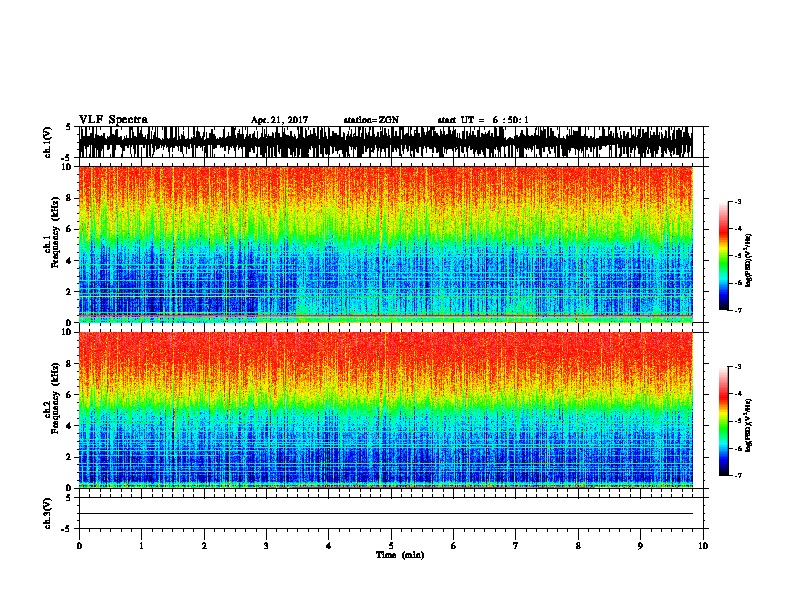Screen dimensions: 792x612
Task: Click the "-7" label on ch.1 colorbar
Action: coord(737,310)
